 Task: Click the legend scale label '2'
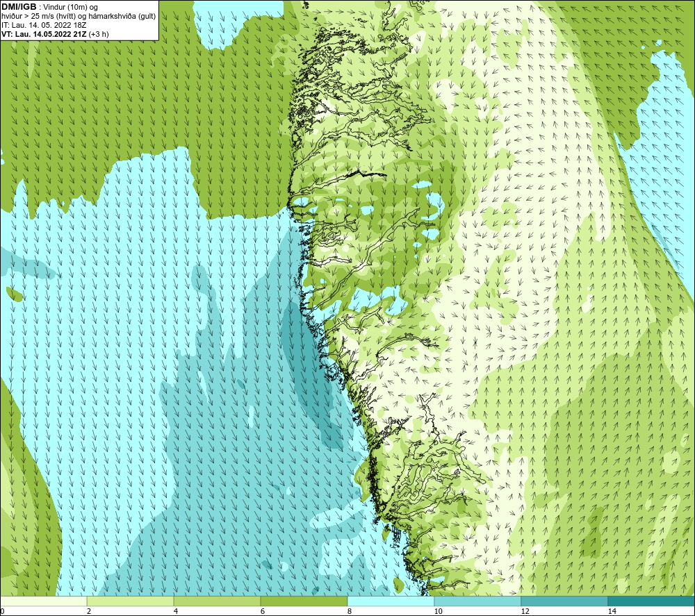click(x=89, y=612)
